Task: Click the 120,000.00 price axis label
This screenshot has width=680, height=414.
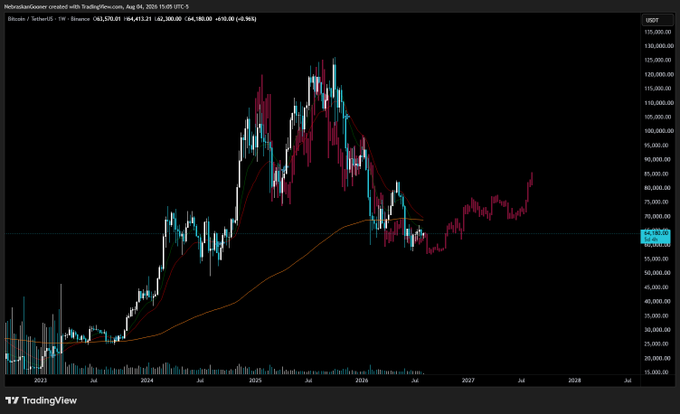Action: click(659, 75)
